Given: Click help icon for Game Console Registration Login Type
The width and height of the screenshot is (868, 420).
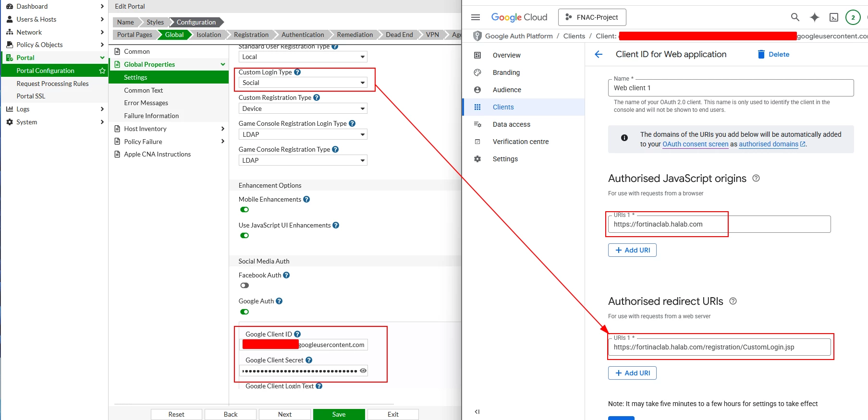Looking at the screenshot, I should [x=352, y=123].
